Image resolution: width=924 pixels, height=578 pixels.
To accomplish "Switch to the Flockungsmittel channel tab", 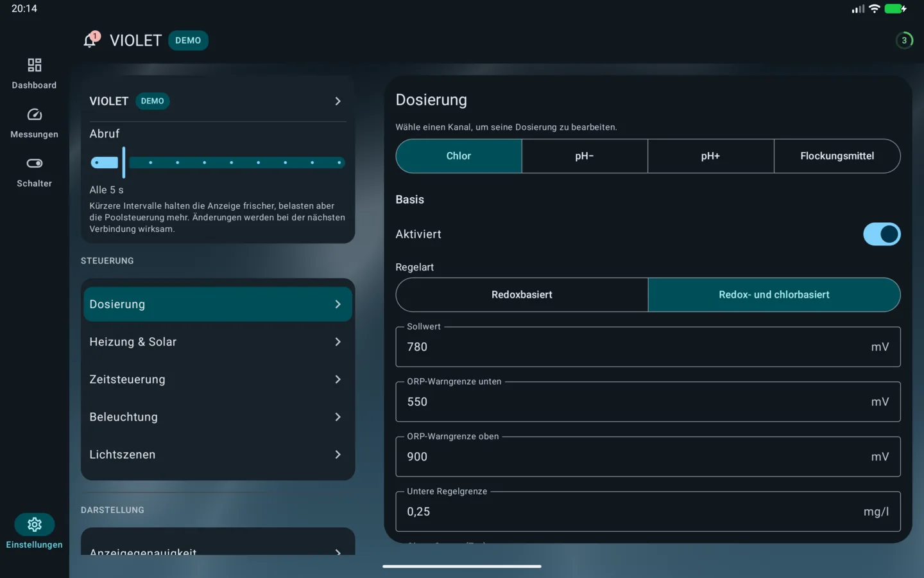I will coord(837,156).
